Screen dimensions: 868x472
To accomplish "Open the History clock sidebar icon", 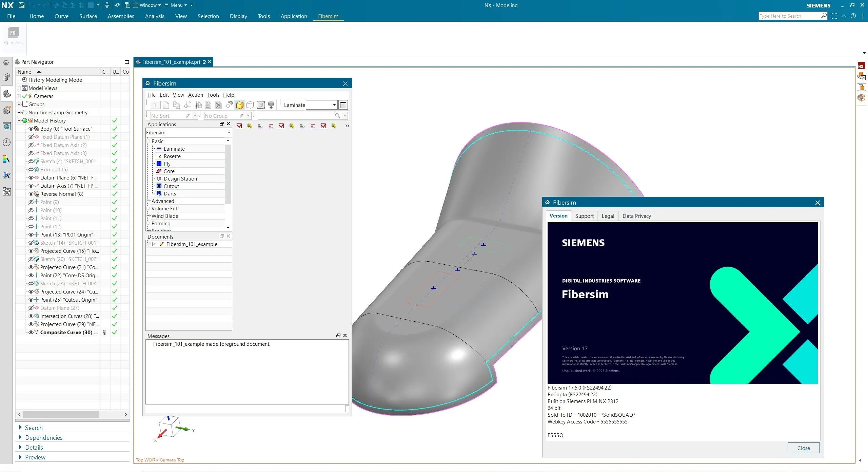I will [x=6, y=143].
